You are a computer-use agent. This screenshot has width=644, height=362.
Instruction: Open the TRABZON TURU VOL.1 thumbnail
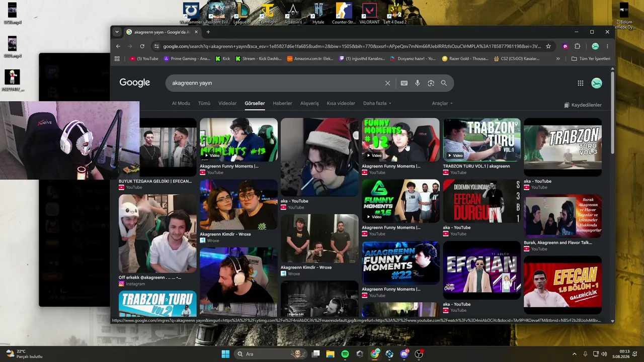point(482,140)
